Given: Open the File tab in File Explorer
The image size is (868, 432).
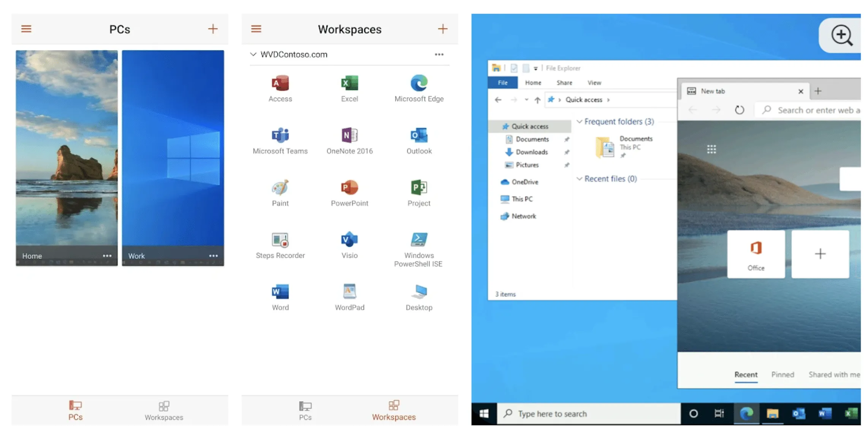Looking at the screenshot, I should click(x=502, y=83).
